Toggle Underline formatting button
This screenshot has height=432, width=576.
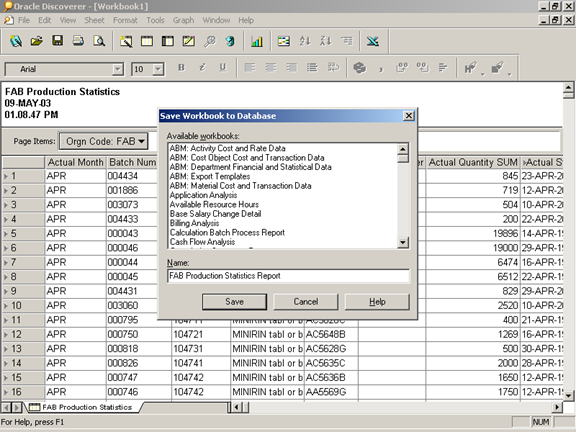point(223,68)
